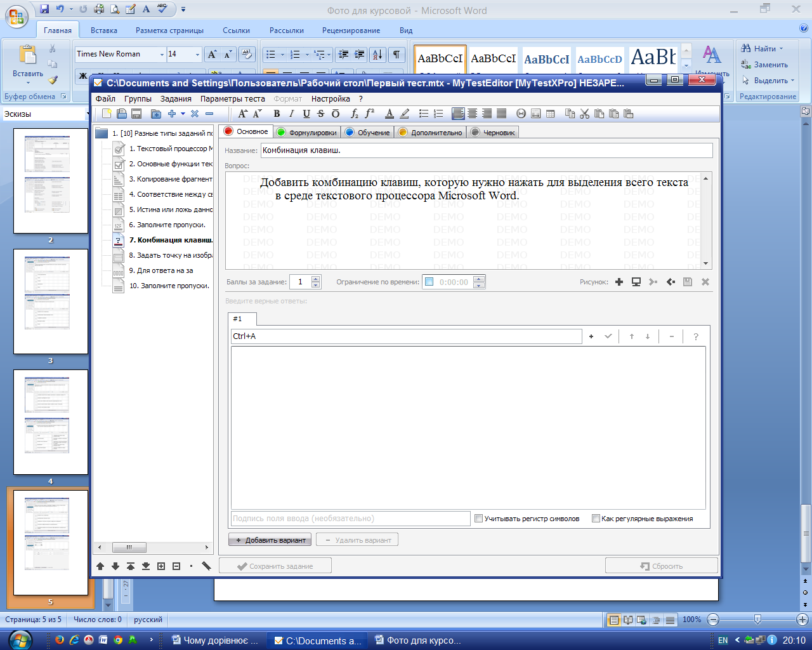
Task: Add picture with Рисунок plus icon
Action: [x=619, y=282]
